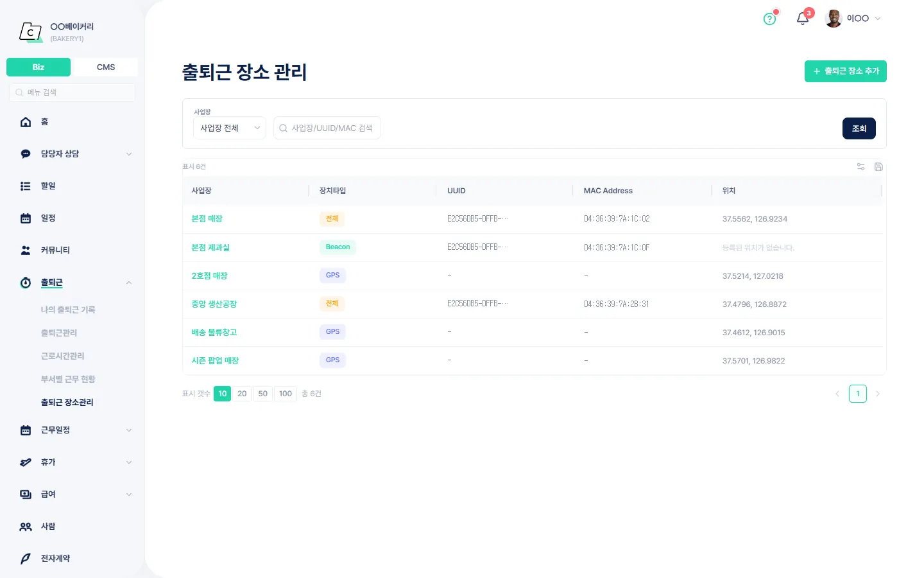Click the 담당자 상담 chat icon
924x578 pixels.
coord(26,154)
